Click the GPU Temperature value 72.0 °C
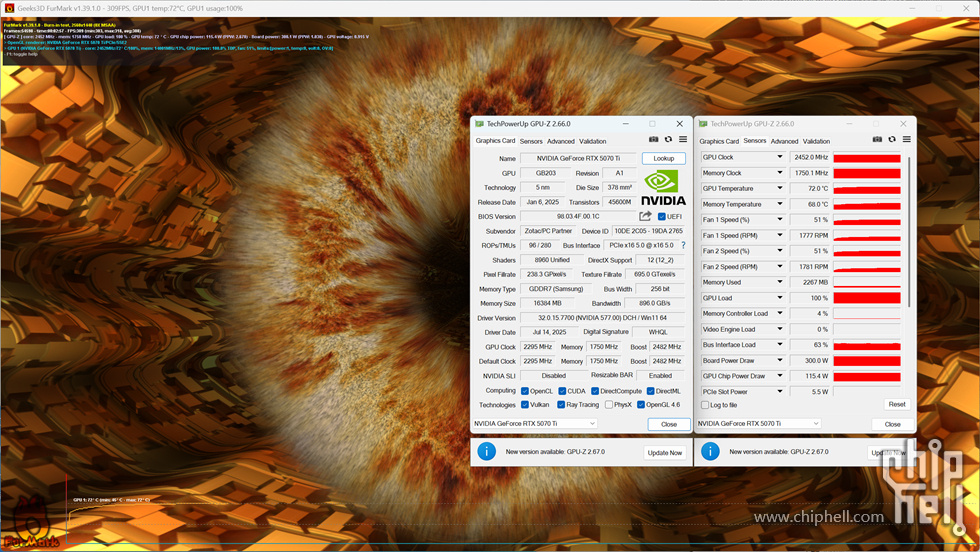This screenshot has width=980, height=552. 810,188
